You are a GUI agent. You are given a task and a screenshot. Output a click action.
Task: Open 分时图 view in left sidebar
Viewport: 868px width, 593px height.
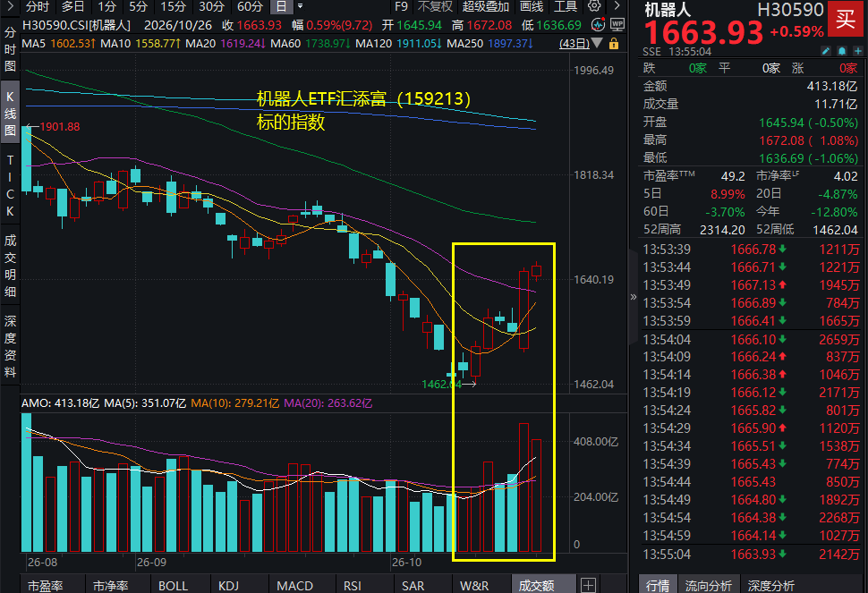10,50
